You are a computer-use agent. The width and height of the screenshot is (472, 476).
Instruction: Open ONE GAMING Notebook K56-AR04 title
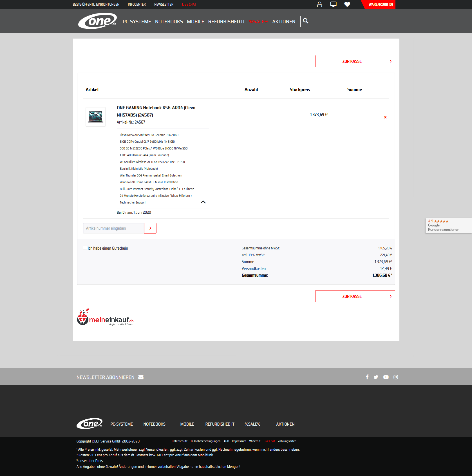[x=156, y=111]
